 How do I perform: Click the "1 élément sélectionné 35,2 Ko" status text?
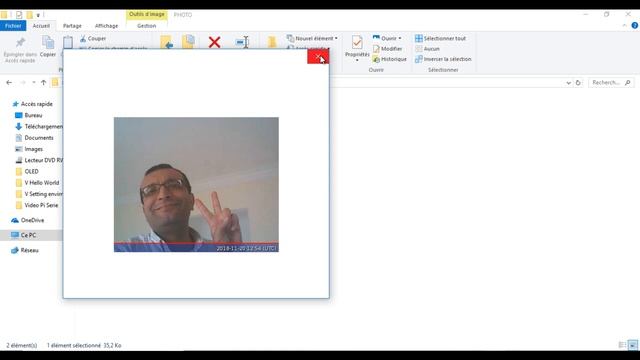pos(84,345)
